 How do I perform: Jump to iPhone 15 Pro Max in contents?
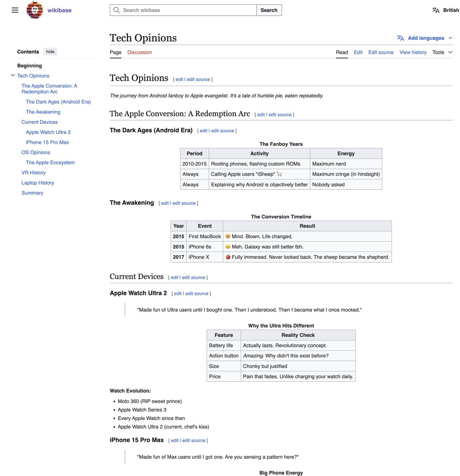(x=47, y=142)
